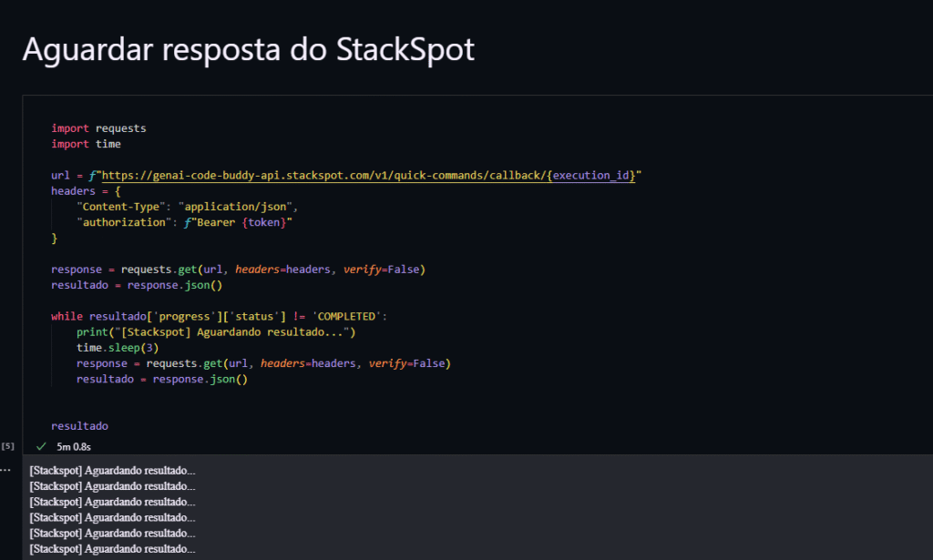
Task: Click the 'Aguardar resposta do StackSpot' heading
Action: coord(248,49)
